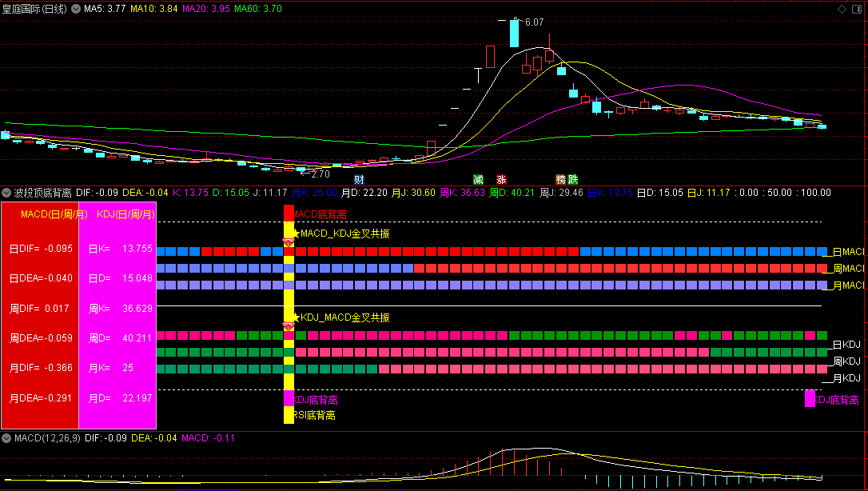Image resolution: width=868 pixels, height=491 pixels.
Task: Click the 周DIF= 0.017 cell
Action: pyautogui.click(x=38, y=309)
